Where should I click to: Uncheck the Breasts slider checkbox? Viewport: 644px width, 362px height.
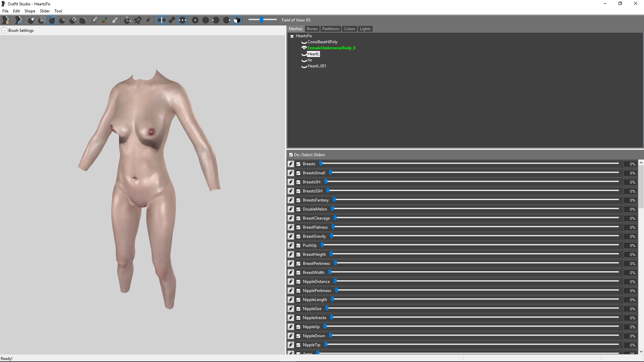pos(298,164)
